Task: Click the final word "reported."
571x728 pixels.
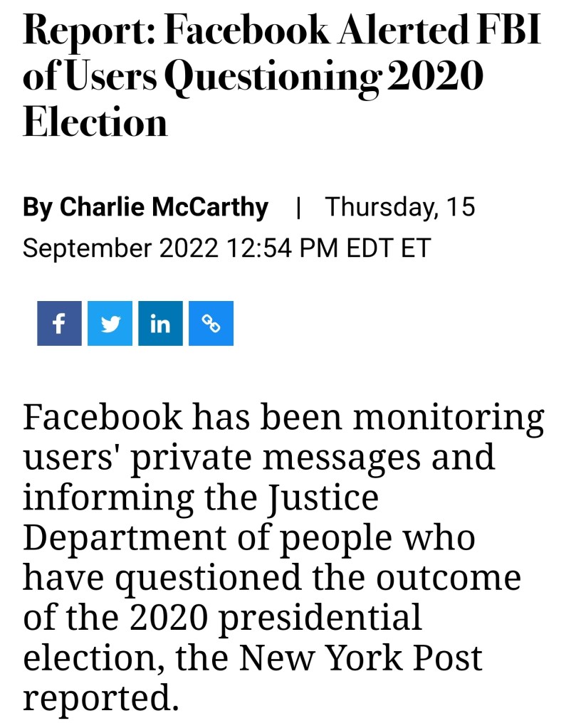Action: [100, 699]
